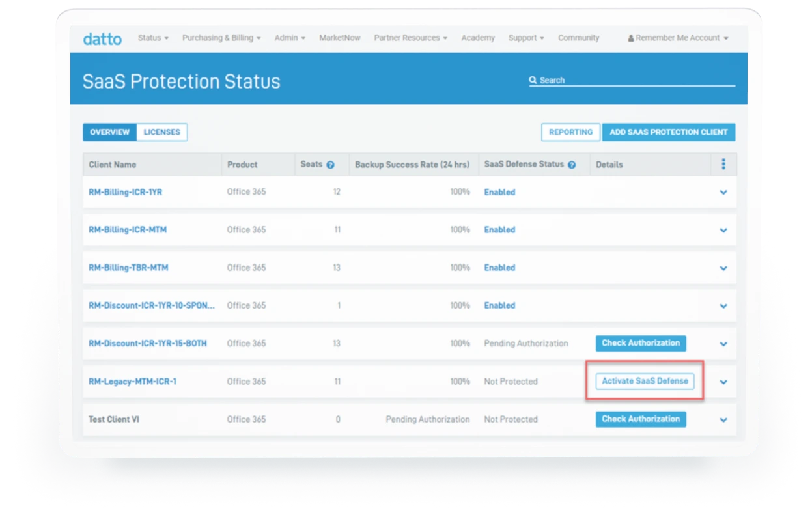Open the Seats help question icon
The image size is (812, 517).
click(330, 165)
